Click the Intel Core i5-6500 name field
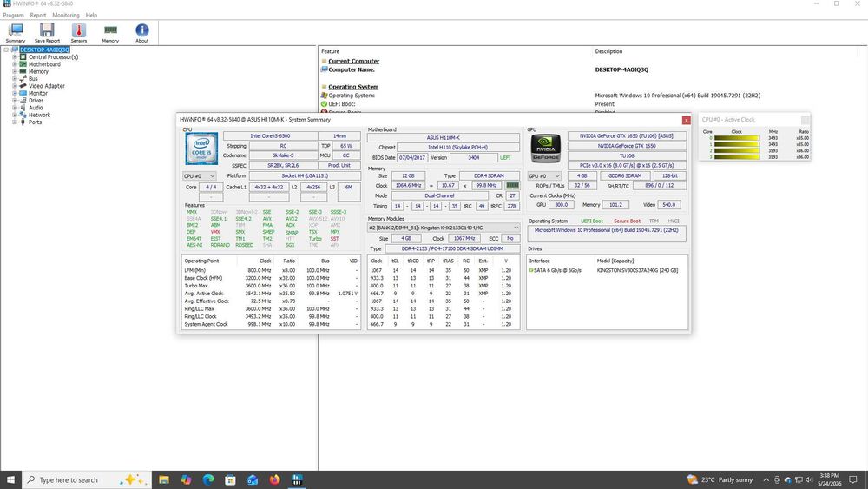The image size is (868, 489). pyautogui.click(x=270, y=135)
